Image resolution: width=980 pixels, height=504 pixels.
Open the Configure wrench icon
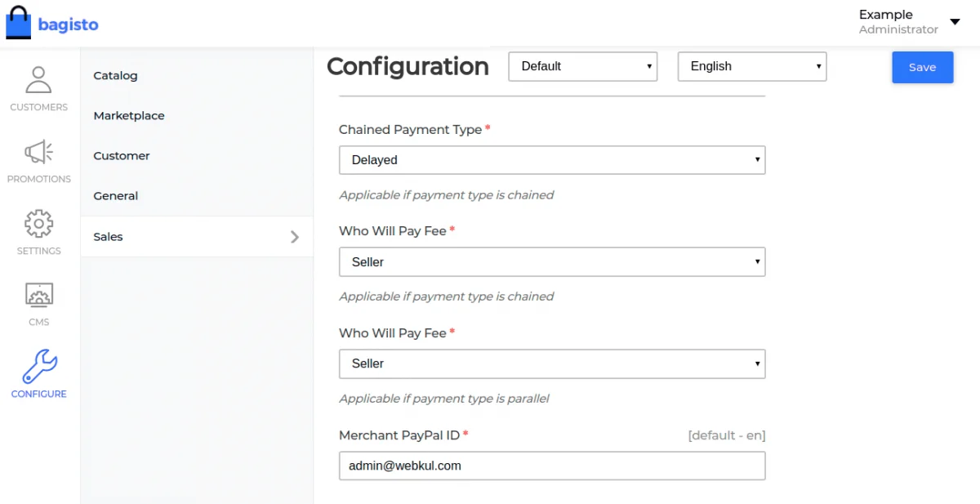pos(38,367)
